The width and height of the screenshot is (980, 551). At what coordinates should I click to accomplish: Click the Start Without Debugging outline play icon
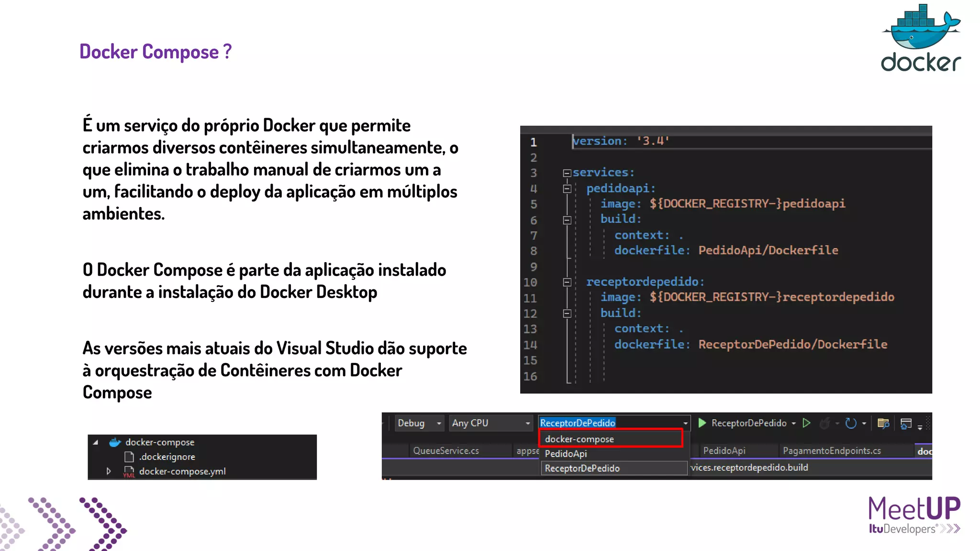[806, 423]
